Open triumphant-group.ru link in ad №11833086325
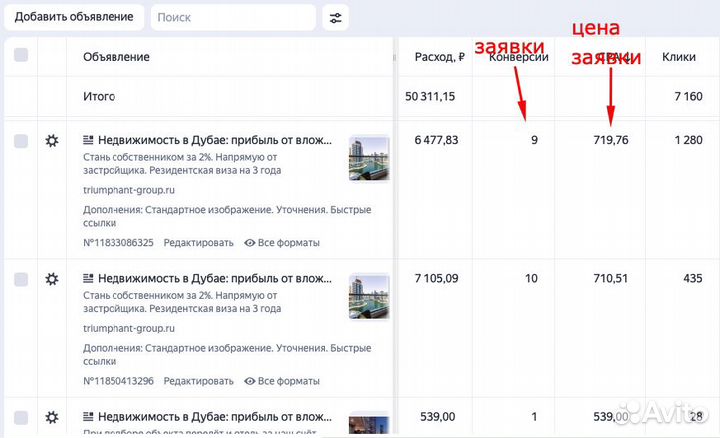720x438 pixels. coord(129,190)
